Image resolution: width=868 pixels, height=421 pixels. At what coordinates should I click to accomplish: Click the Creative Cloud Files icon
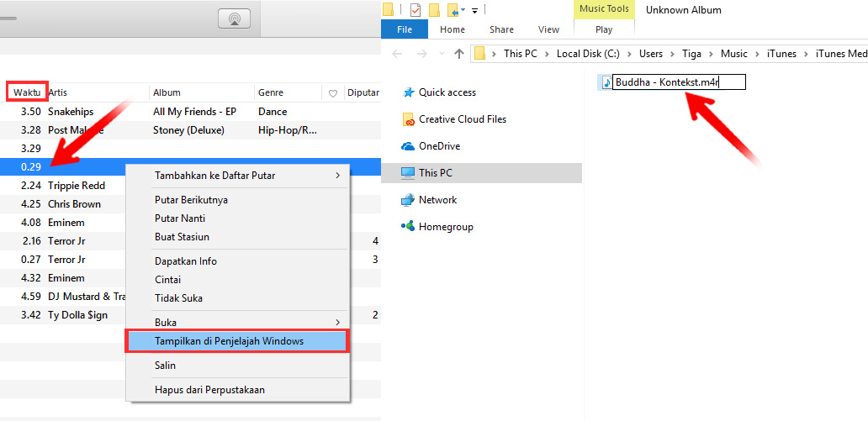pos(408,119)
